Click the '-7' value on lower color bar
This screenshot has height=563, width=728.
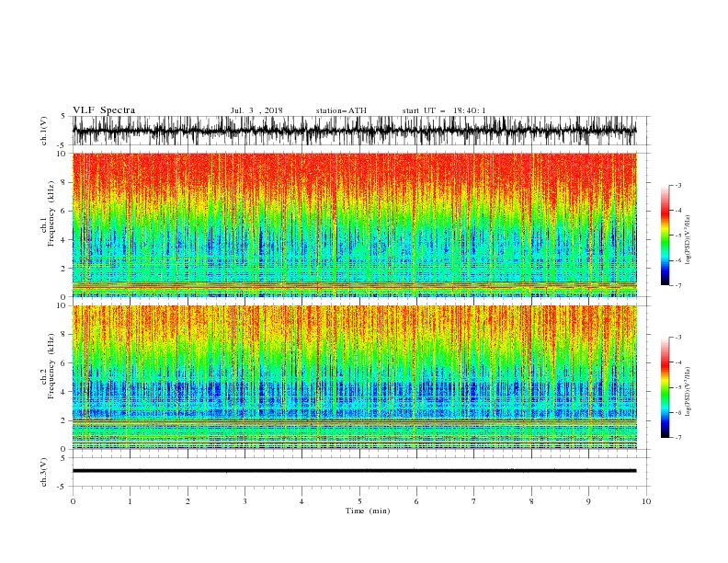pyautogui.click(x=678, y=438)
